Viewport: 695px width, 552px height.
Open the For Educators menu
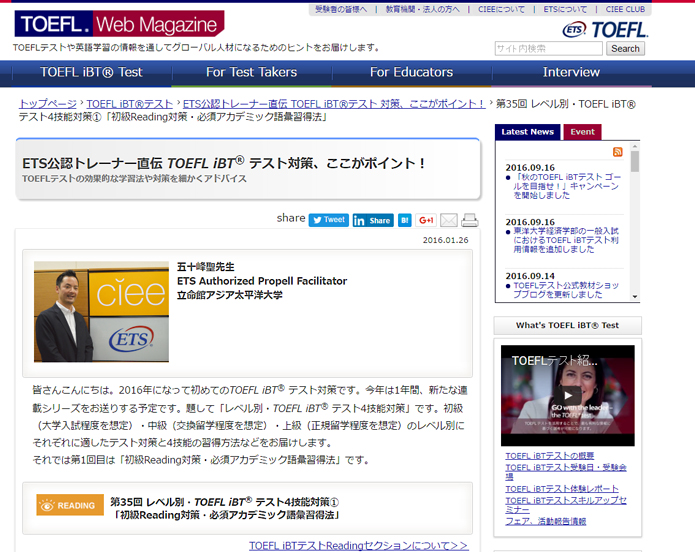click(x=411, y=72)
